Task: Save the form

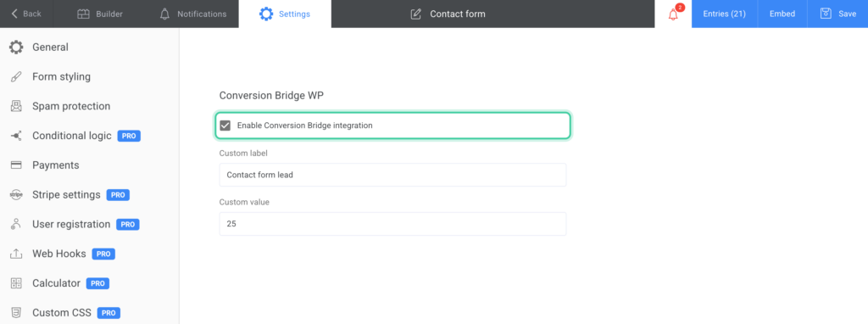Action: [837, 14]
